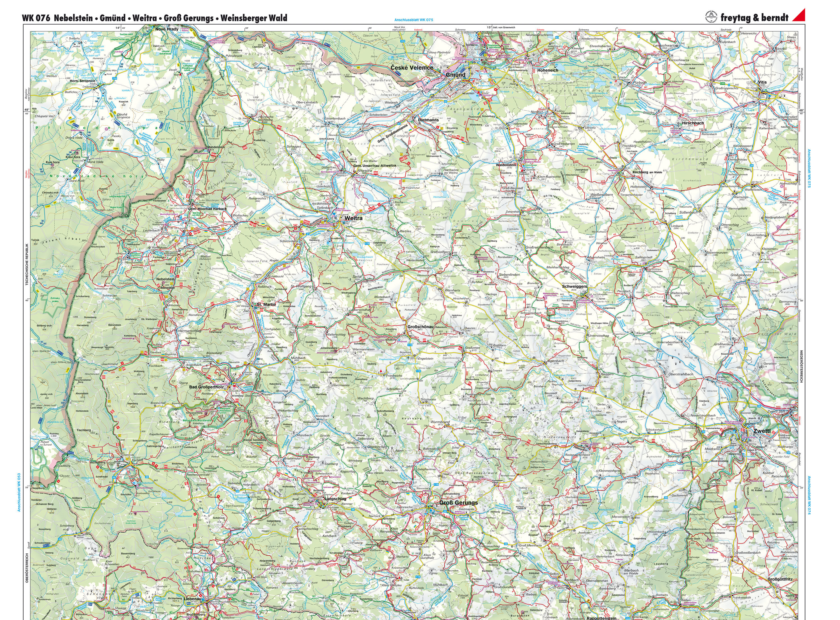Select the Nebelstein peak label
This screenshot has width=840, height=620.
pos(165,279)
